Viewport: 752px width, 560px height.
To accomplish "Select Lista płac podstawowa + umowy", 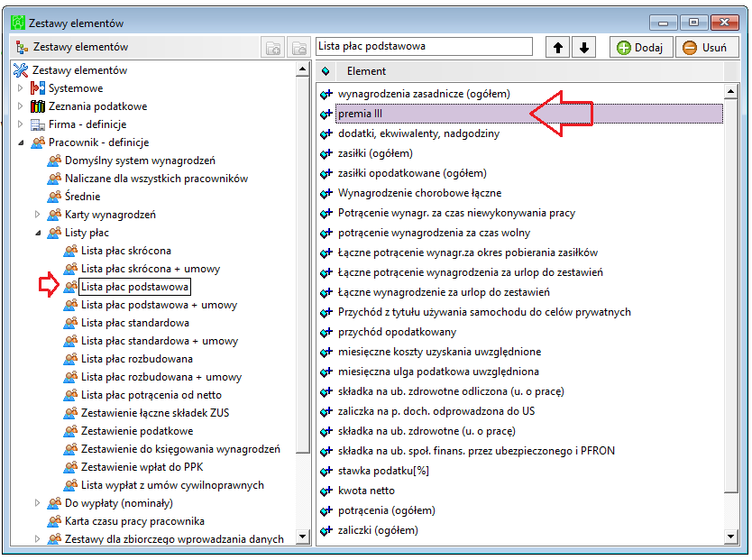I will pos(160,305).
